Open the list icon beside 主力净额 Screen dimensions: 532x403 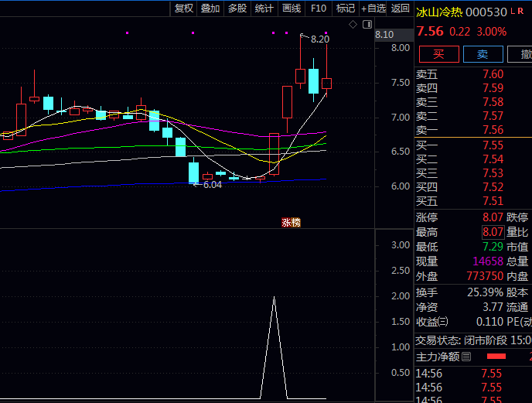(x=466, y=357)
